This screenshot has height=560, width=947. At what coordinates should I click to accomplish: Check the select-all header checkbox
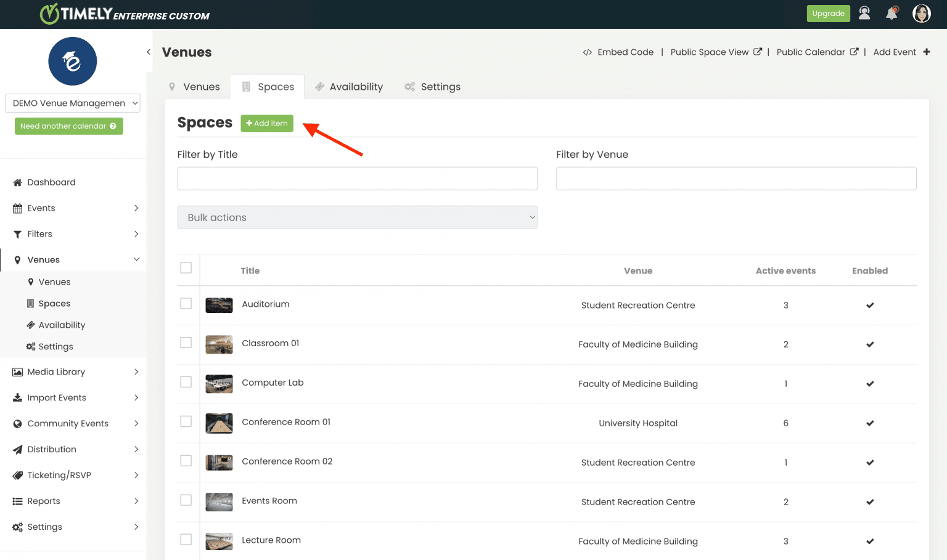(x=186, y=268)
